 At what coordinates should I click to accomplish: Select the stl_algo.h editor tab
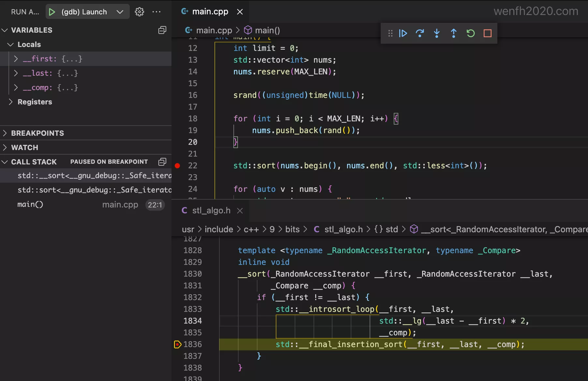(x=211, y=211)
